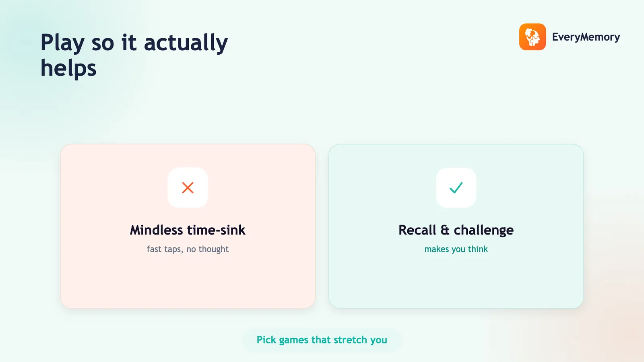Select the 'Mindless time-sink' heading
The height and width of the screenshot is (362, 644).
click(188, 230)
